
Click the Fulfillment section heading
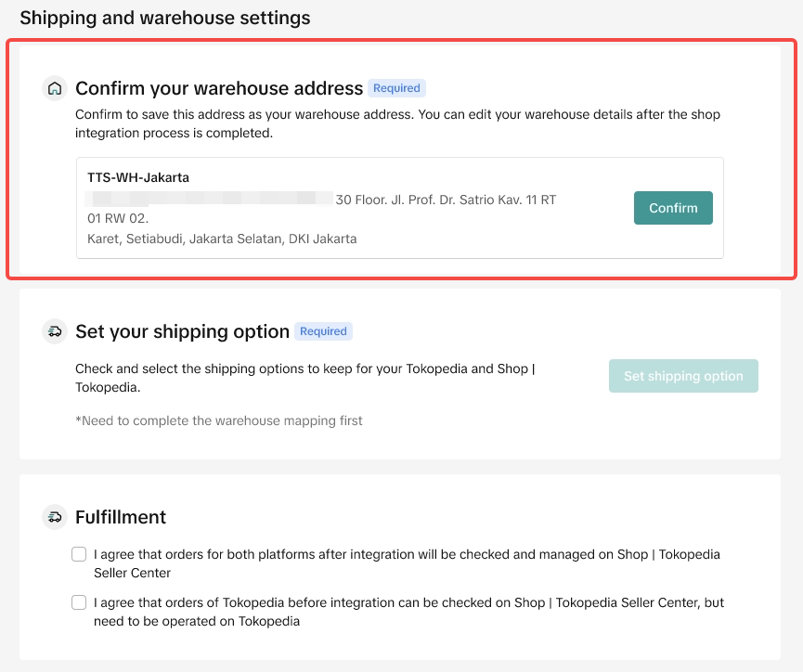(121, 517)
